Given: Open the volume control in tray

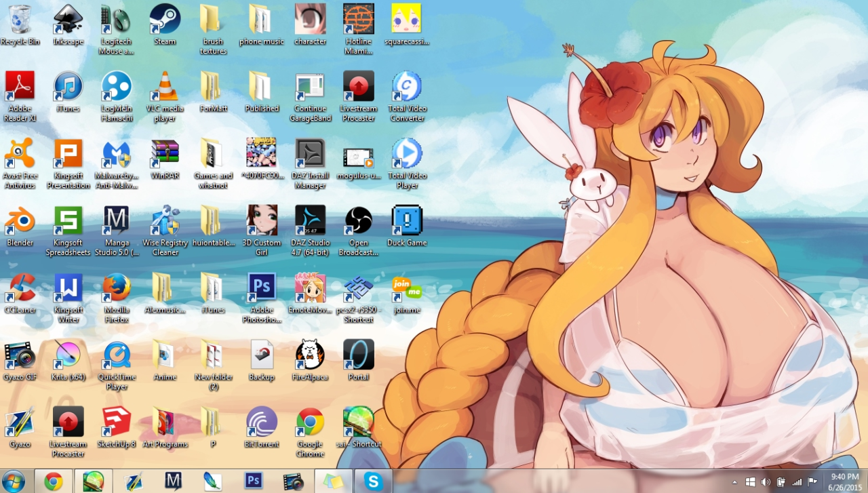Looking at the screenshot, I should tap(766, 481).
